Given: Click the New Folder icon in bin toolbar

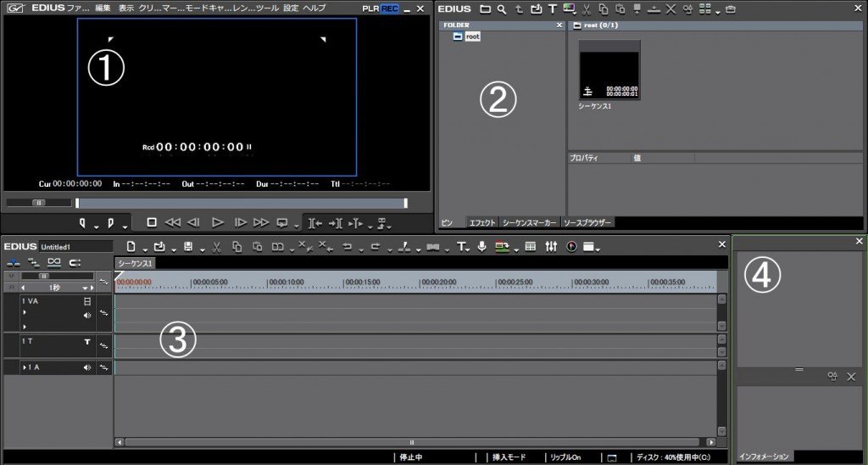Looking at the screenshot, I should pyautogui.click(x=485, y=9).
